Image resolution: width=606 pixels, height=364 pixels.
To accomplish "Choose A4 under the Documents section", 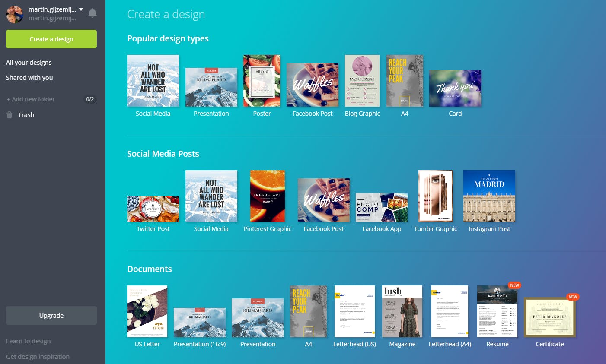I will pos(308,311).
